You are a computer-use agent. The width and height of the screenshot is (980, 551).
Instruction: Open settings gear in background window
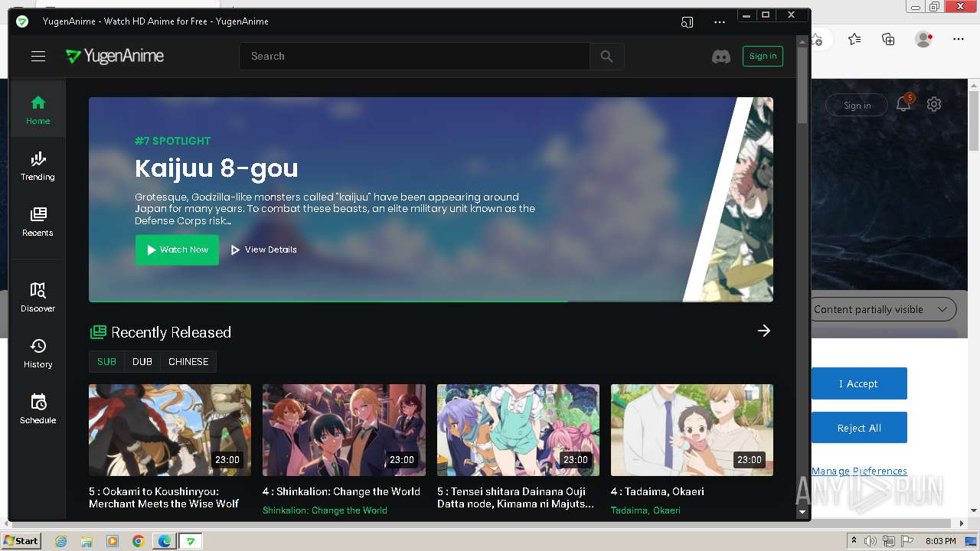[934, 104]
